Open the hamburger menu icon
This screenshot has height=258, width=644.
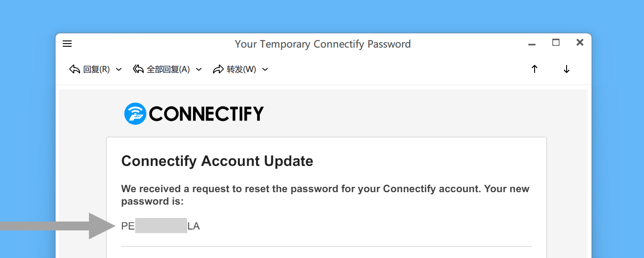tap(67, 44)
